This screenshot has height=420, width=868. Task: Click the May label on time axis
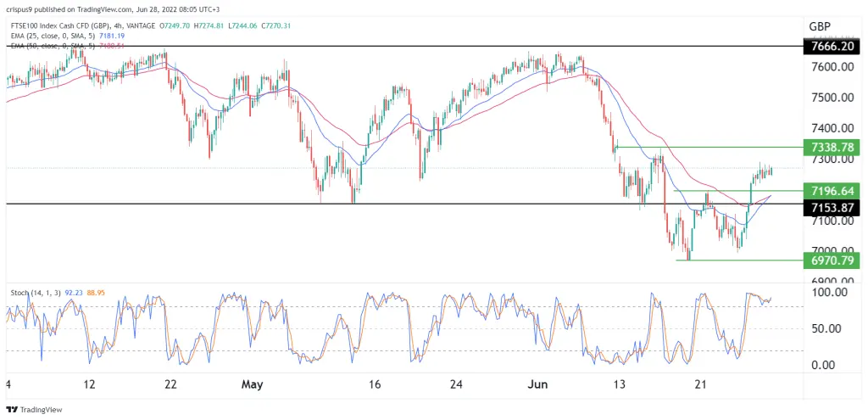point(251,384)
